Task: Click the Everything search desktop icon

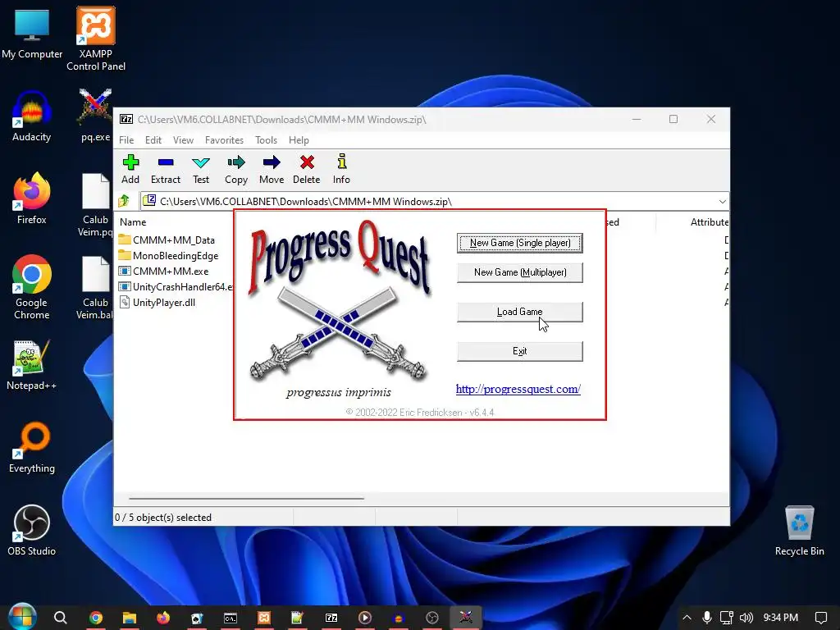Action: 32,441
